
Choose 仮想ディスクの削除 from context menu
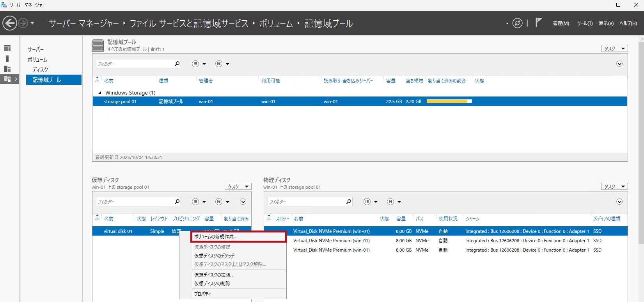[212, 284]
